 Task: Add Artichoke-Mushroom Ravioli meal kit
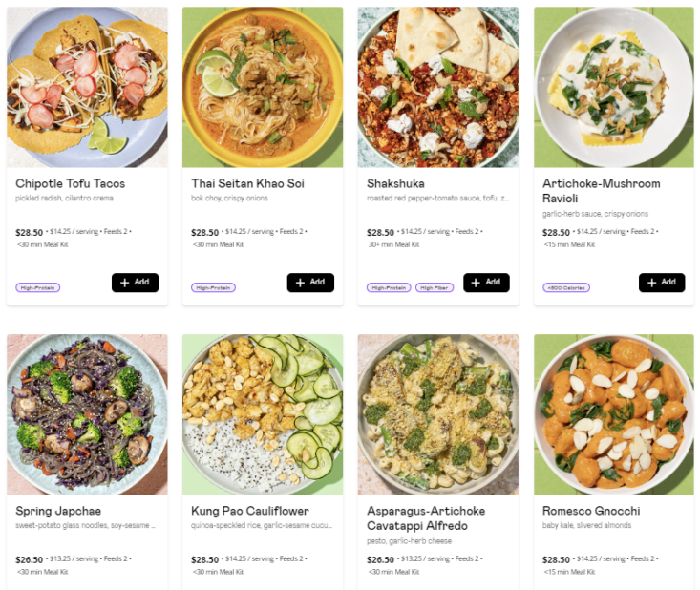tap(662, 283)
